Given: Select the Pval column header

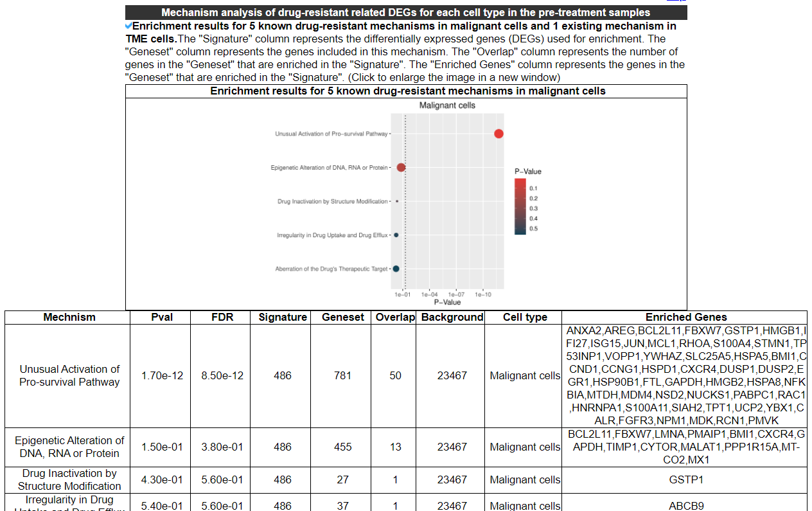Looking at the screenshot, I should click(162, 317).
